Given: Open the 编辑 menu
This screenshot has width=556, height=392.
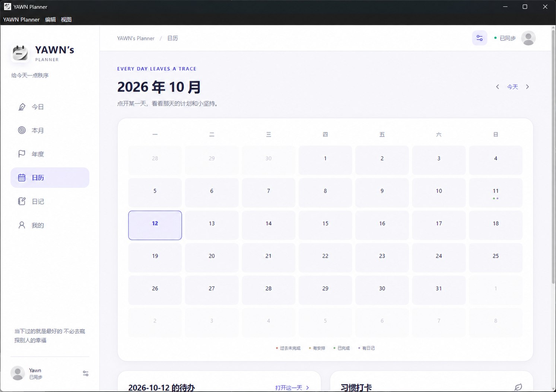Looking at the screenshot, I should coord(50,19).
